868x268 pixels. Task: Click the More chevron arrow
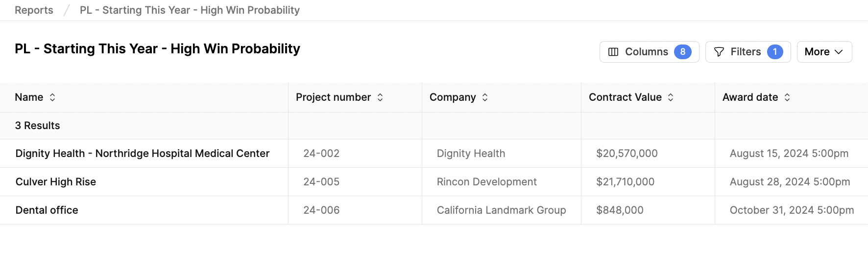(839, 52)
